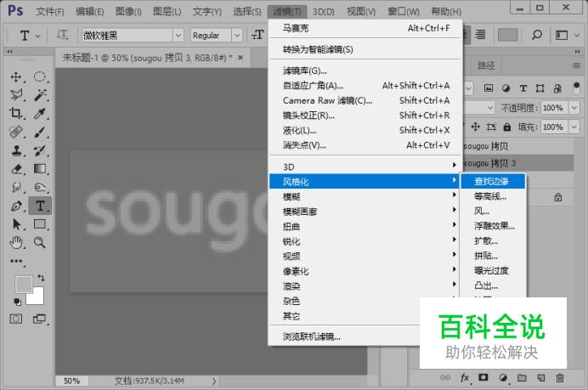Expand the 模糊 blur submenu
The image size is (588, 390).
[365, 196]
